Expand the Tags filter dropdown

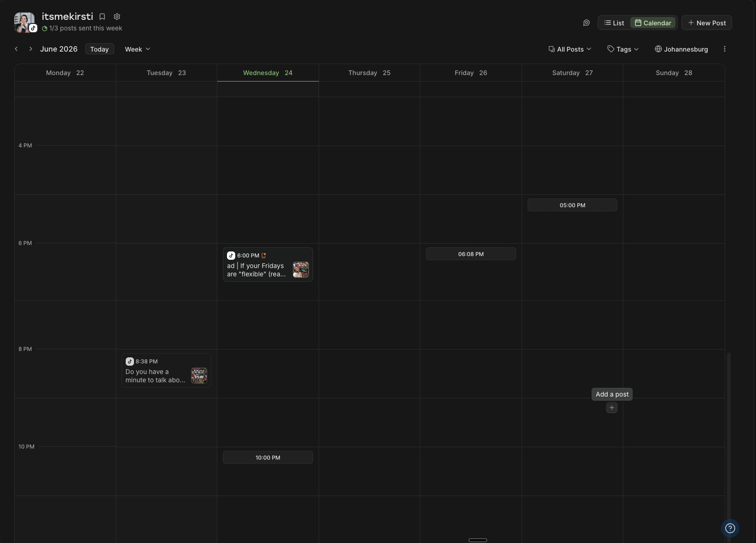coord(623,49)
